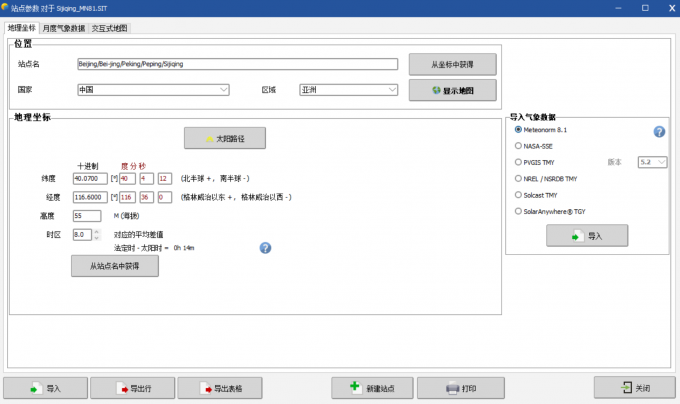Click the 高度 altitude field showing 55
Screen dimensions: 680x404
[87, 216]
